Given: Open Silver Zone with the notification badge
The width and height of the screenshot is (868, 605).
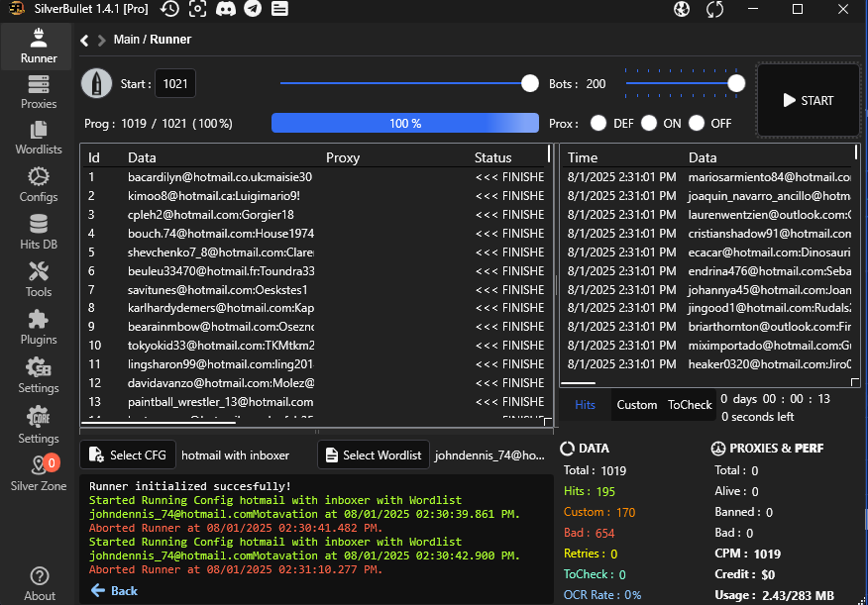Looking at the screenshot, I should click(39, 471).
